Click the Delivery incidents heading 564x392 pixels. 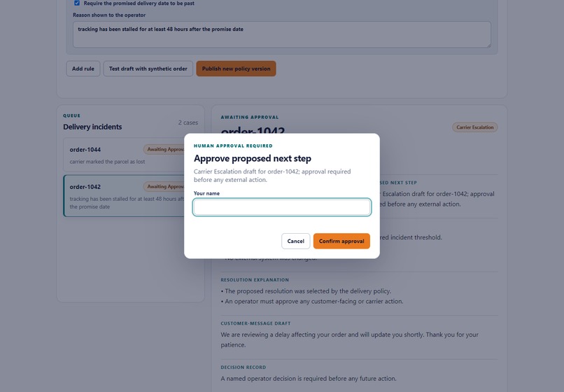[x=92, y=127]
